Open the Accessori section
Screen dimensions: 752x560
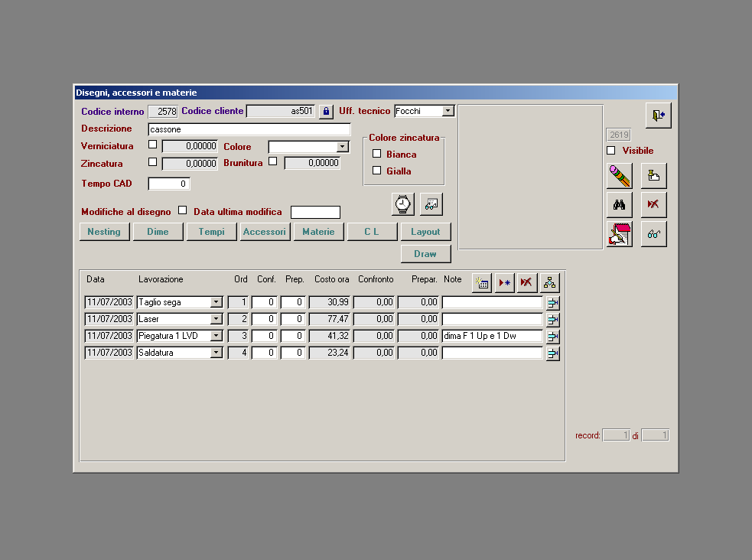point(265,232)
